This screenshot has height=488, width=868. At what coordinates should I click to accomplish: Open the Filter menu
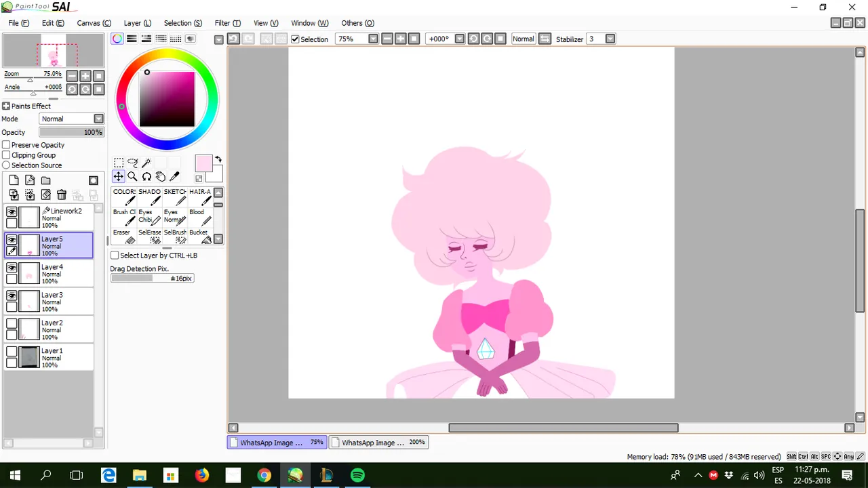tap(227, 23)
